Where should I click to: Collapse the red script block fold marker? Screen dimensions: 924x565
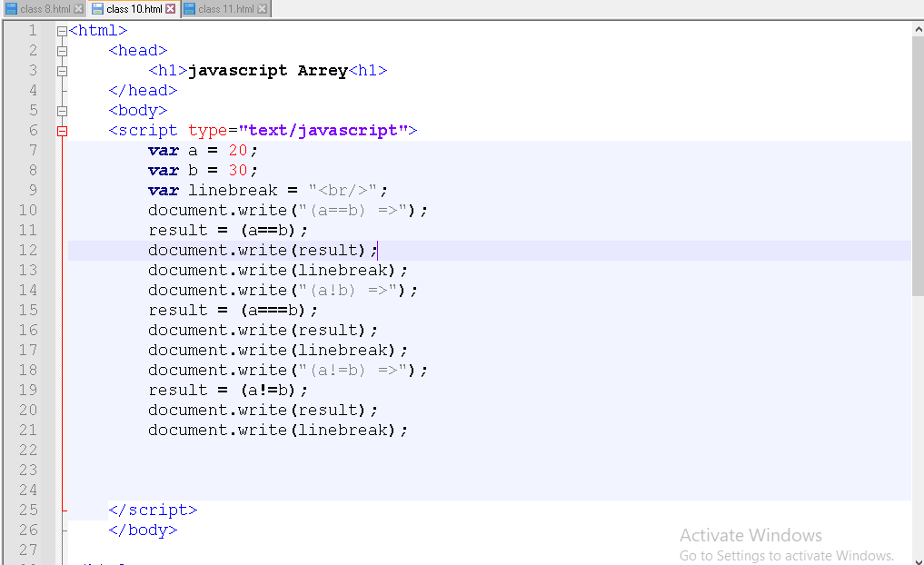tap(62, 131)
